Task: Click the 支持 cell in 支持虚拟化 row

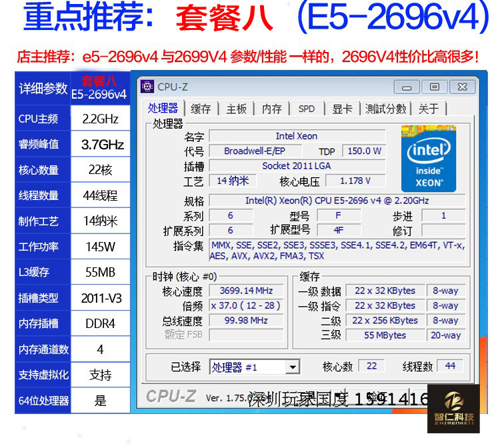Action: (100, 375)
